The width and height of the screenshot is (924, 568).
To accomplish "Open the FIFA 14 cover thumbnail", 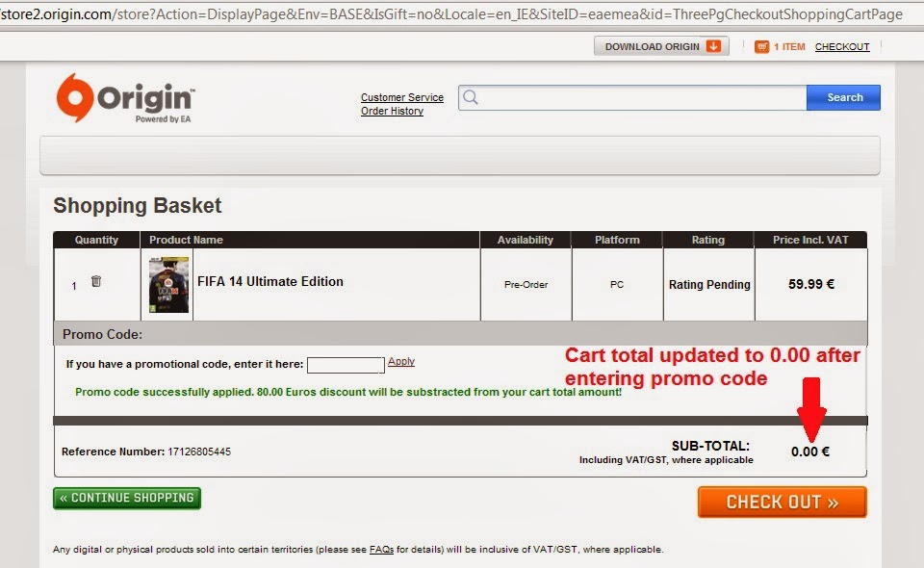I will [168, 285].
